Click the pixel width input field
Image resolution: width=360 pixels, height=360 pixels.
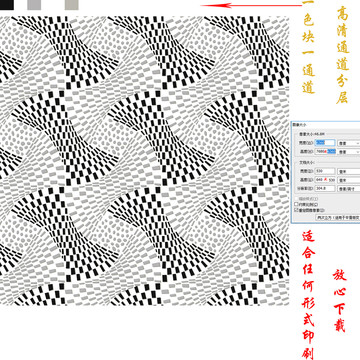[x=325, y=143]
